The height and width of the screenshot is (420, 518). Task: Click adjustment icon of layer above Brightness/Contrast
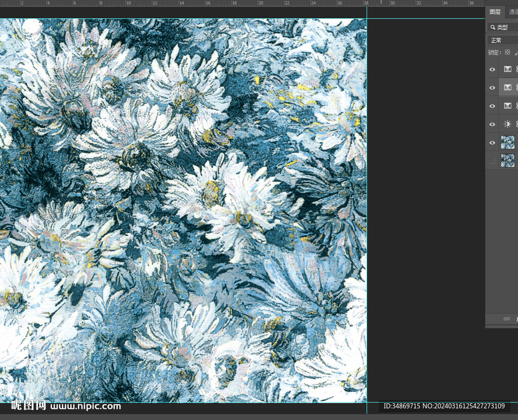[507, 106]
